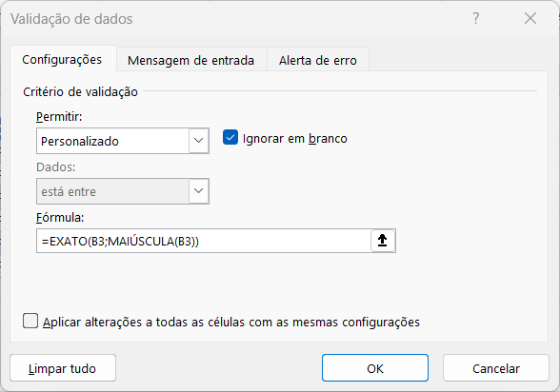Click the Limpar tudo button
Image resolution: width=560 pixels, height=392 pixels.
pos(63,368)
